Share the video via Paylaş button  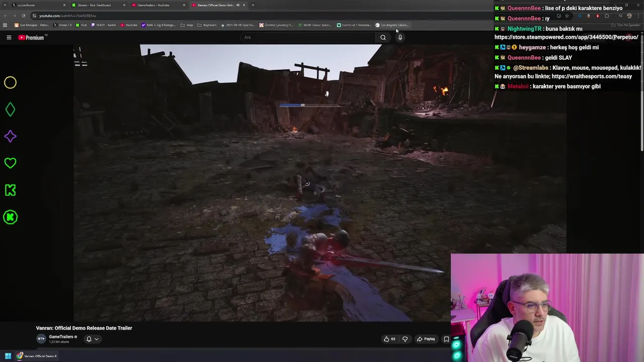(426, 339)
